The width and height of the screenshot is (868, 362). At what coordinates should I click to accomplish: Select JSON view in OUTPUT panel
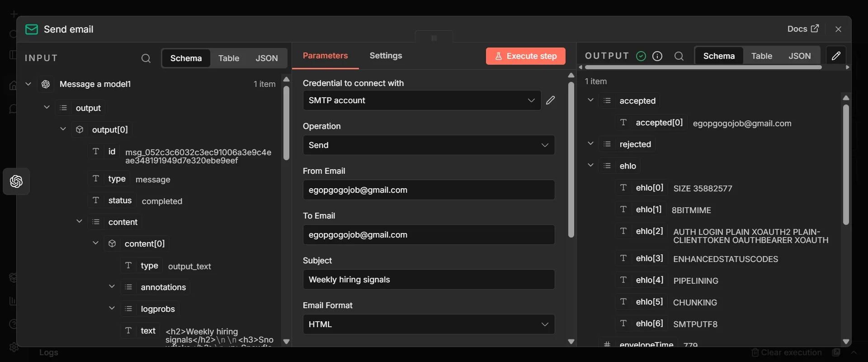click(x=800, y=56)
